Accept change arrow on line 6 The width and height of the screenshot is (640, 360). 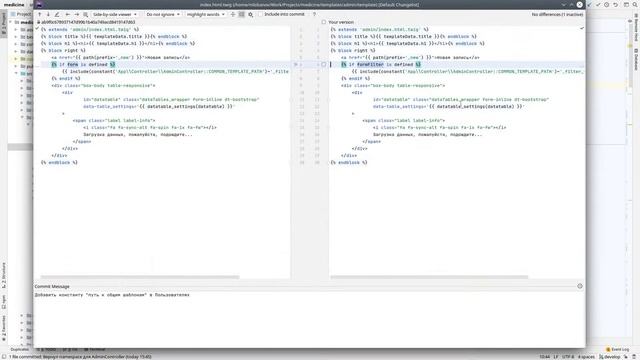(x=296, y=64)
